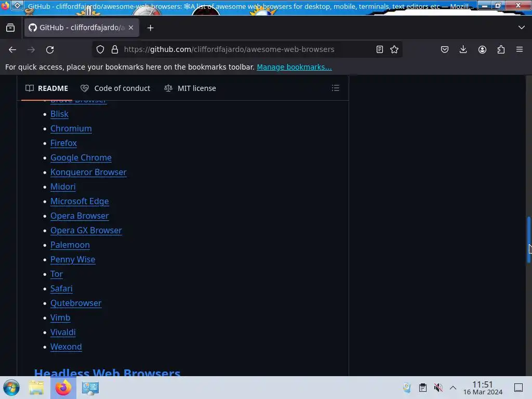The height and width of the screenshot is (399, 532).
Task: Close the GitHub tab
Action: coord(131,28)
